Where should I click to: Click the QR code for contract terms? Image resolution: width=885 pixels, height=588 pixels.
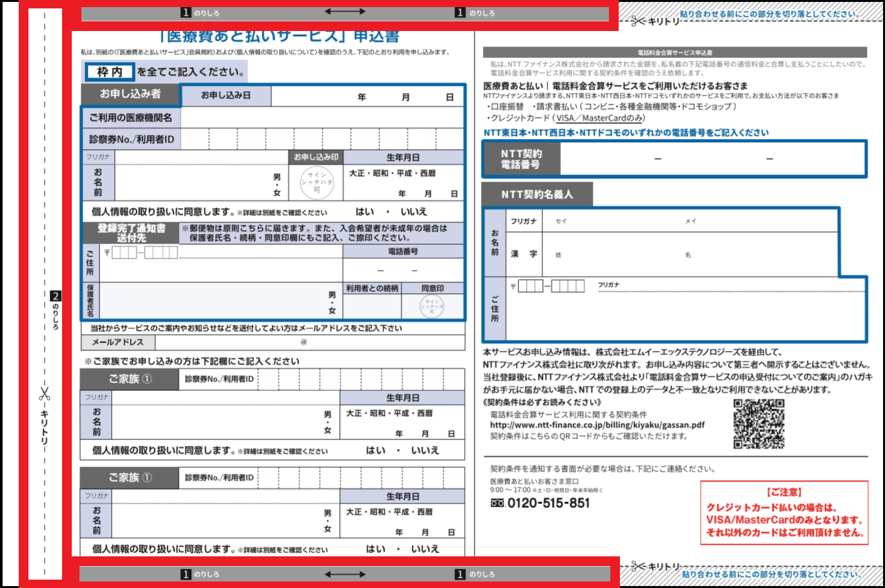[759, 424]
